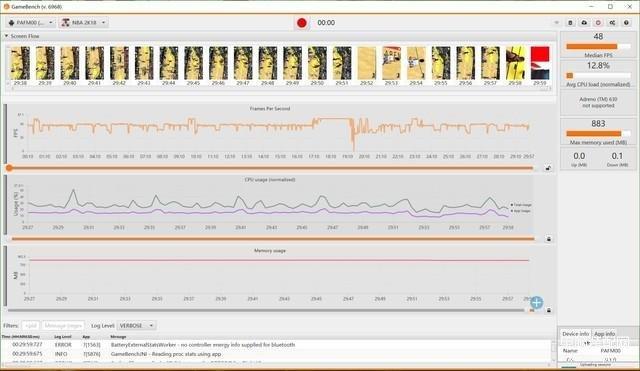The height and width of the screenshot is (371, 640).
Task: Select the Device info tab
Action: coord(576,334)
